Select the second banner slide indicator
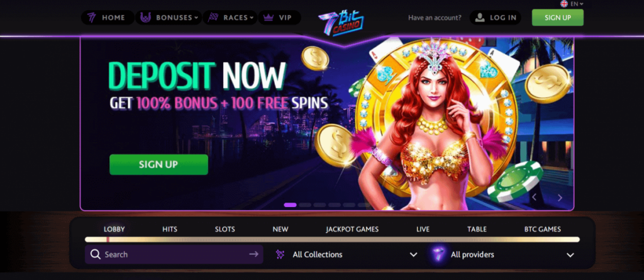644x280 pixels. [x=305, y=204]
